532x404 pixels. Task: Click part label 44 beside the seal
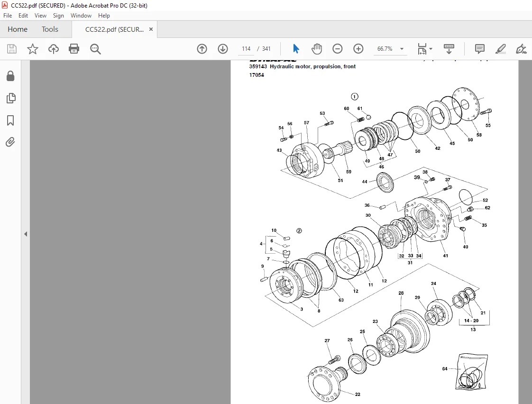[x=365, y=182]
